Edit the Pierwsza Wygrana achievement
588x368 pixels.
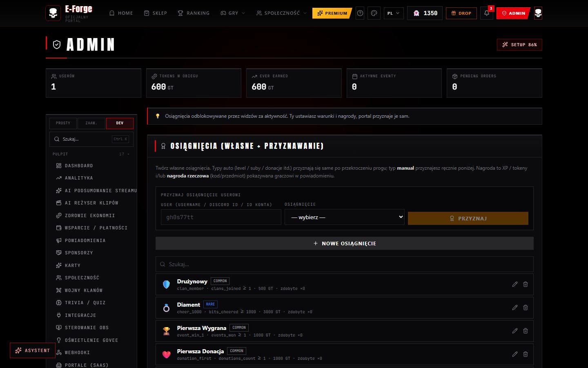[515, 331]
